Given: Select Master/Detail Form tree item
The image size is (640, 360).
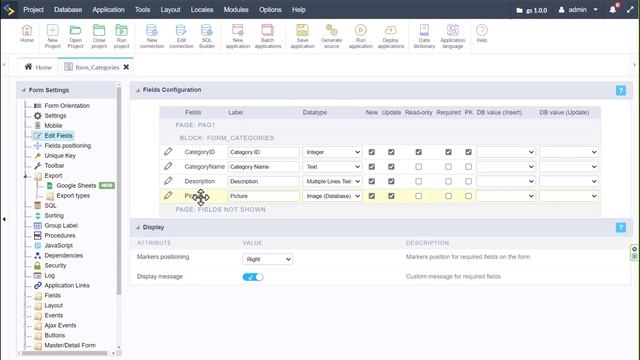Looking at the screenshot, I should pyautogui.click(x=70, y=345).
